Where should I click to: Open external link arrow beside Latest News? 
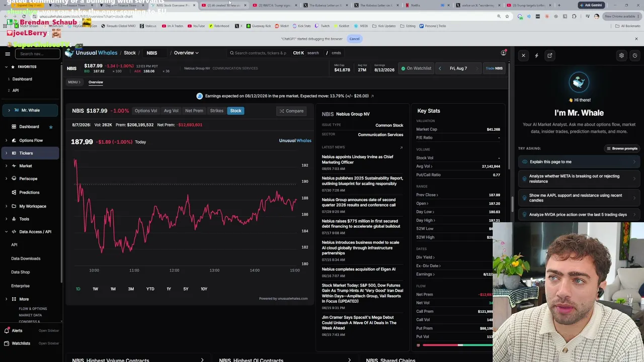point(401,147)
